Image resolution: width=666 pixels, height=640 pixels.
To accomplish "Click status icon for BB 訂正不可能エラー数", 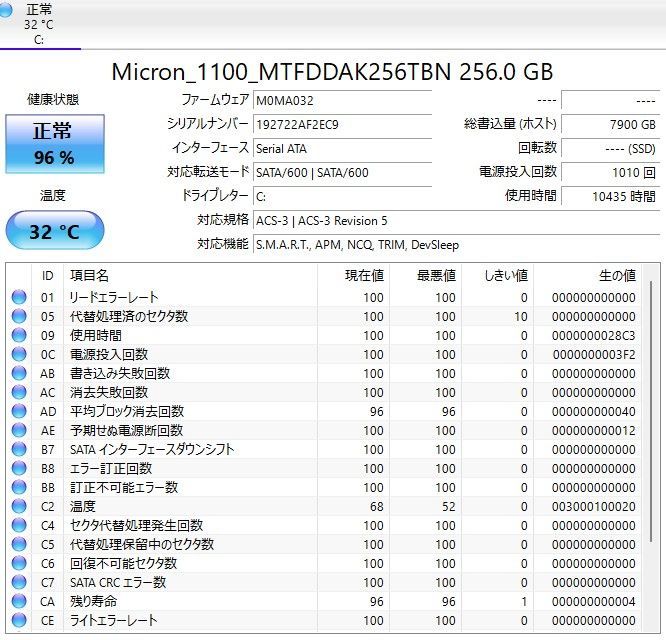I will 19,488.
